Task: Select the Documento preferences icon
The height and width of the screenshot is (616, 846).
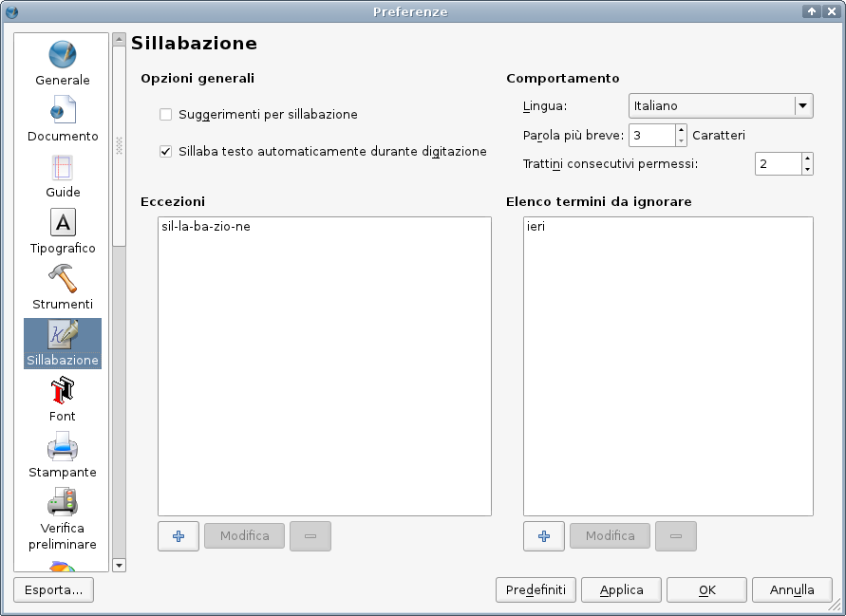Action: point(63,120)
